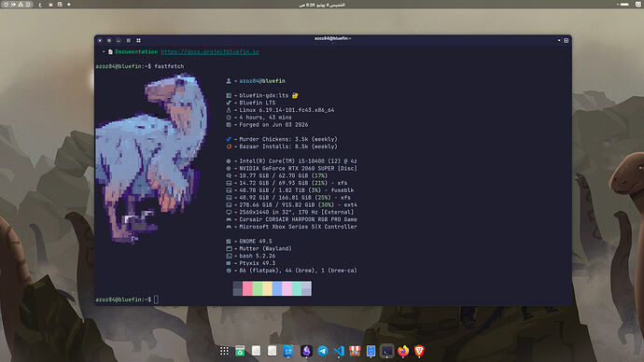The image size is (644, 362).
Task: Launch Brave browser from the dock
Action: pyautogui.click(x=419, y=351)
